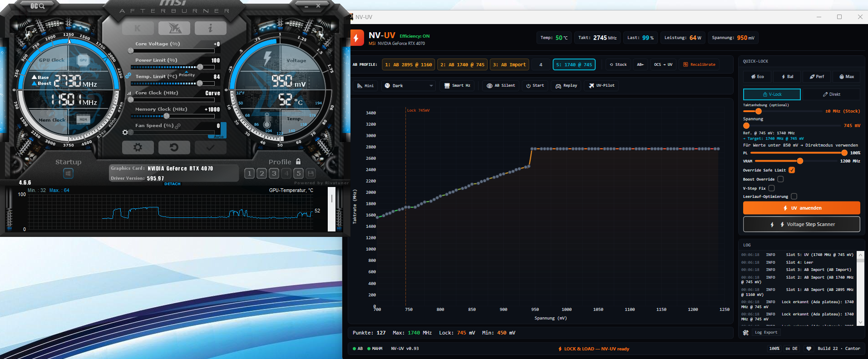Uncheck Override Safe Limit checkbox
The height and width of the screenshot is (359, 868).
792,170
